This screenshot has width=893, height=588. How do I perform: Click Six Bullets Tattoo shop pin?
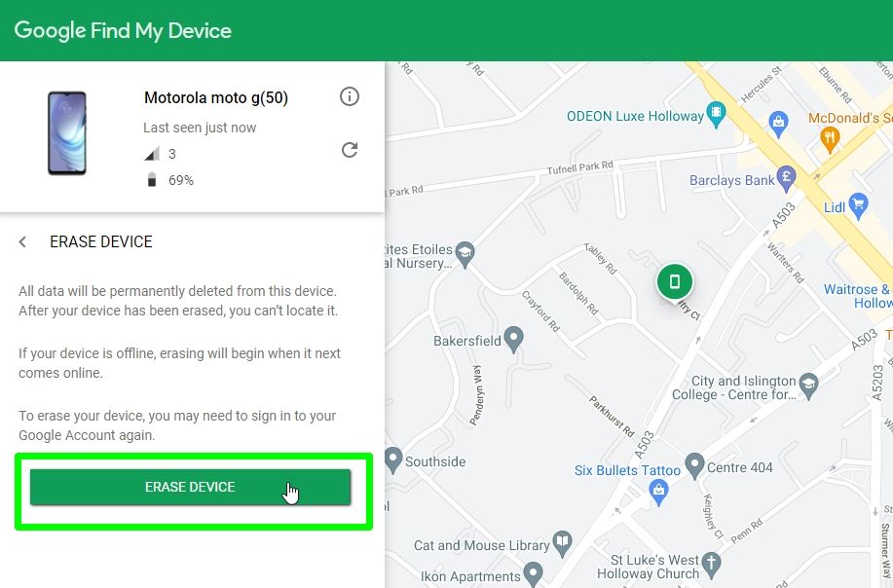(x=658, y=491)
